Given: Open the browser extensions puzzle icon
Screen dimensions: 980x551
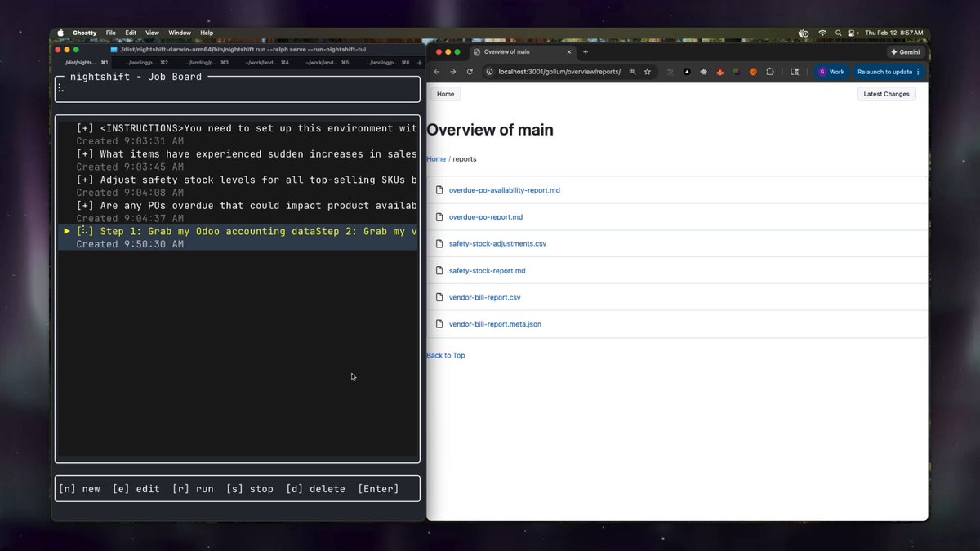Looking at the screenshot, I should pyautogui.click(x=770, y=72).
